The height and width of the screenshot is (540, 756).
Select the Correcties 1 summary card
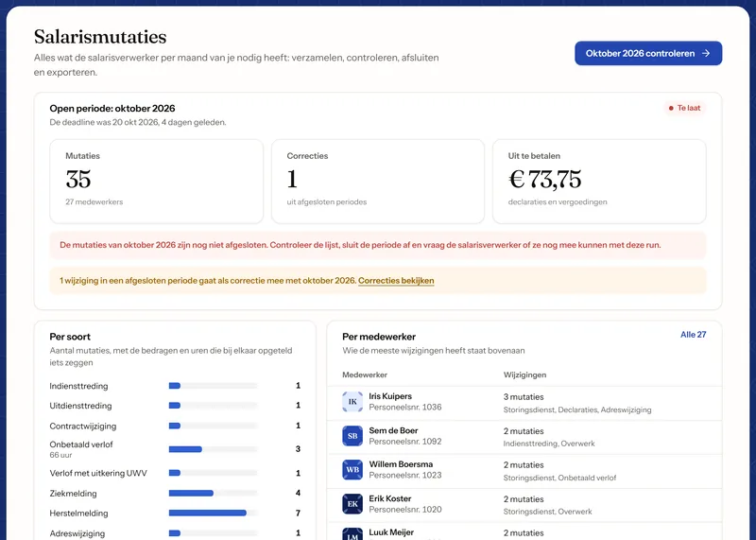coord(377,182)
